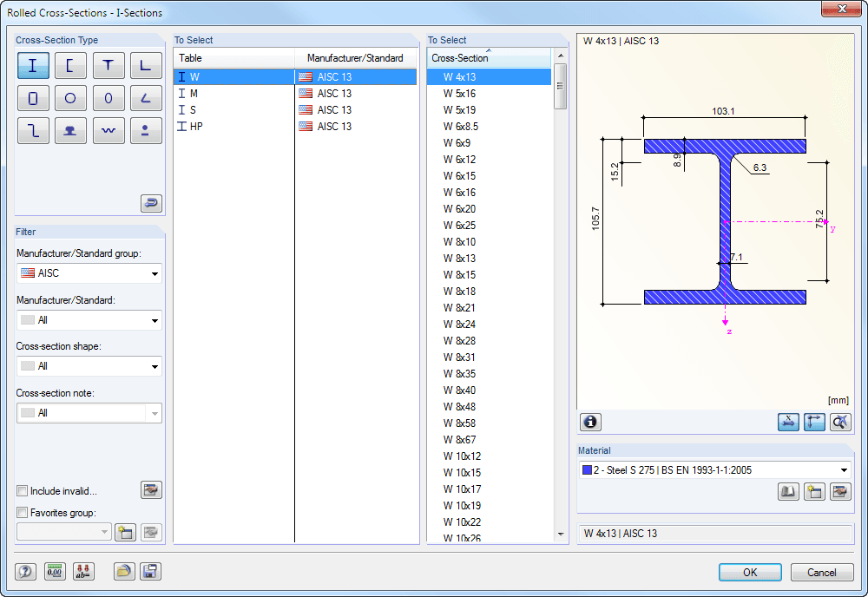This screenshot has width=868, height=597.
Task: Select the T-section cross-section type
Action: 108,65
